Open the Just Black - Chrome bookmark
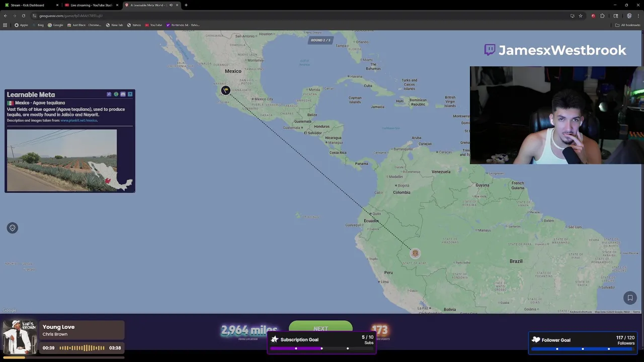This screenshot has width=644, height=362. pos(84,25)
